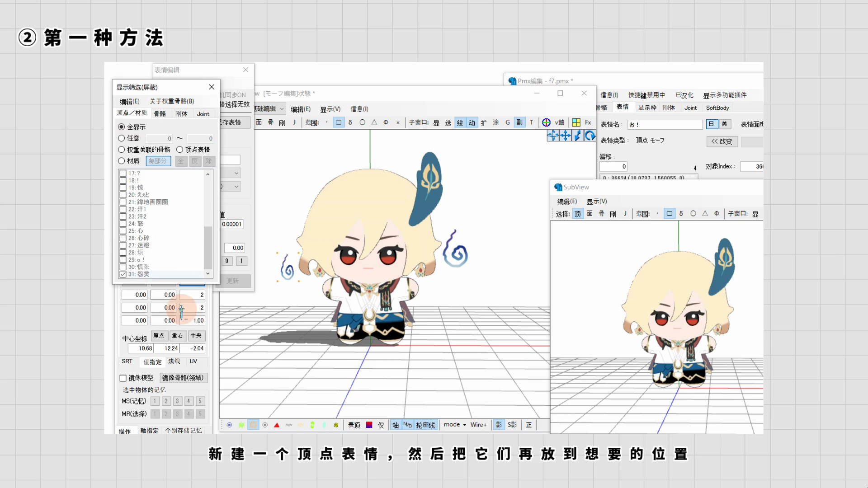Open 显示(V) menu in PmxView window
This screenshot has width=868, height=488.
coord(330,109)
